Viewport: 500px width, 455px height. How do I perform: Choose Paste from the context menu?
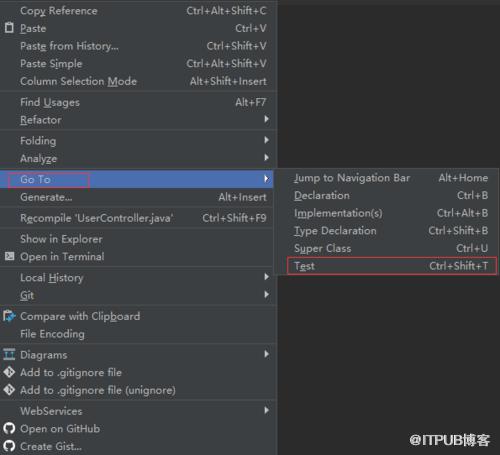(138, 28)
